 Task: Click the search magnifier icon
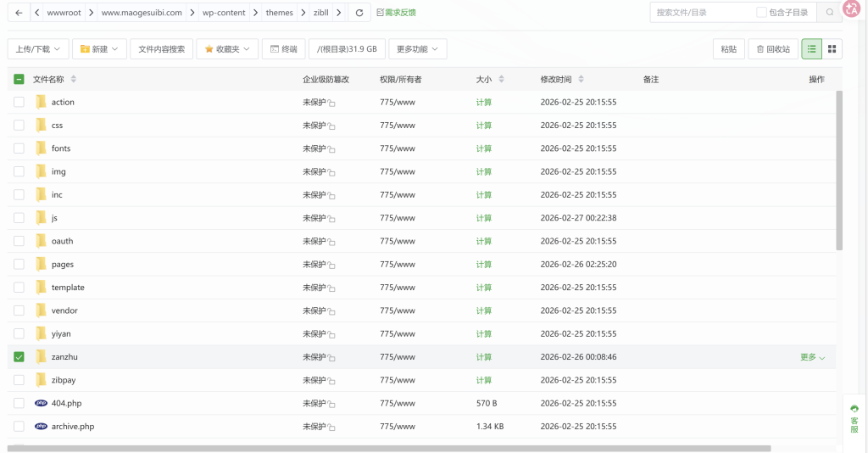[x=829, y=12]
